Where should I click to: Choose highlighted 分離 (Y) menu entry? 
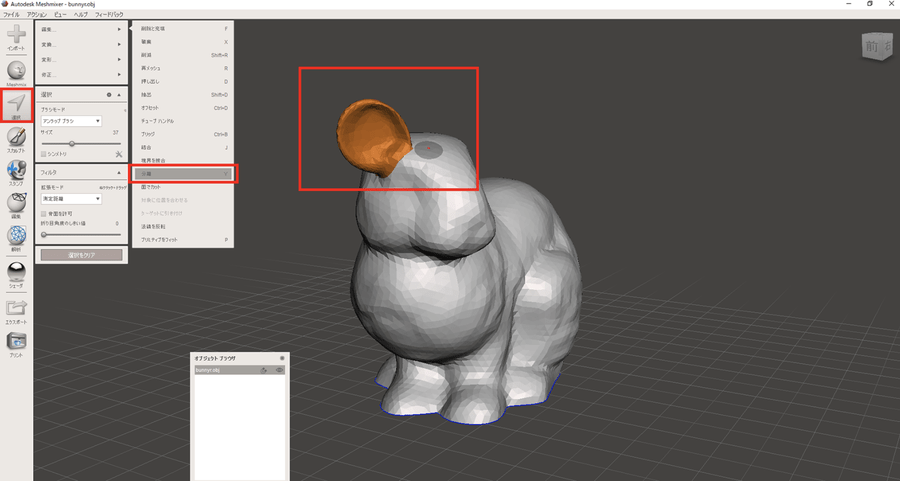pos(183,174)
